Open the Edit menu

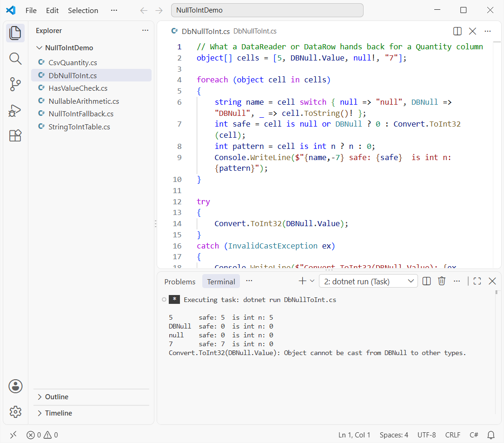(x=52, y=10)
